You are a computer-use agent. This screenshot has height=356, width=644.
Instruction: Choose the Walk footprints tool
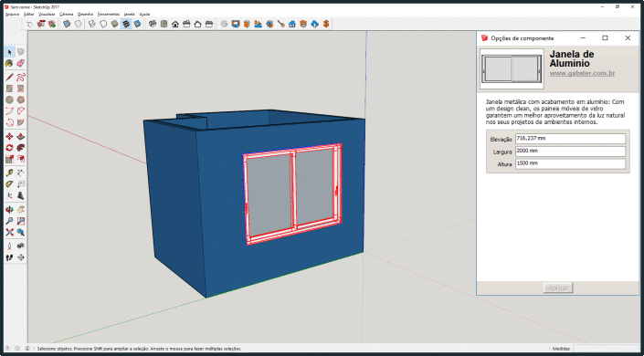[x=9, y=257]
